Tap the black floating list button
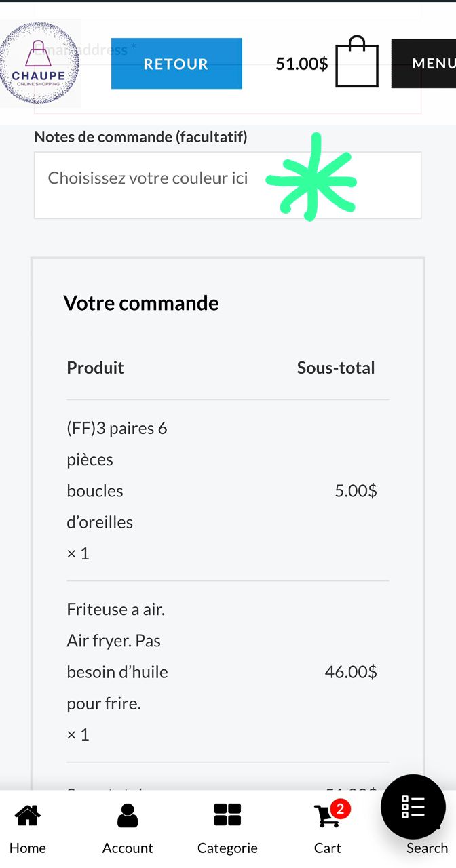456x868 pixels. (413, 807)
